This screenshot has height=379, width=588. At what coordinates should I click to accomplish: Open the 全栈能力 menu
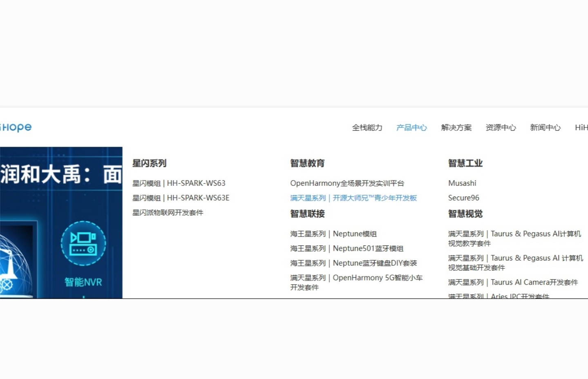point(367,128)
